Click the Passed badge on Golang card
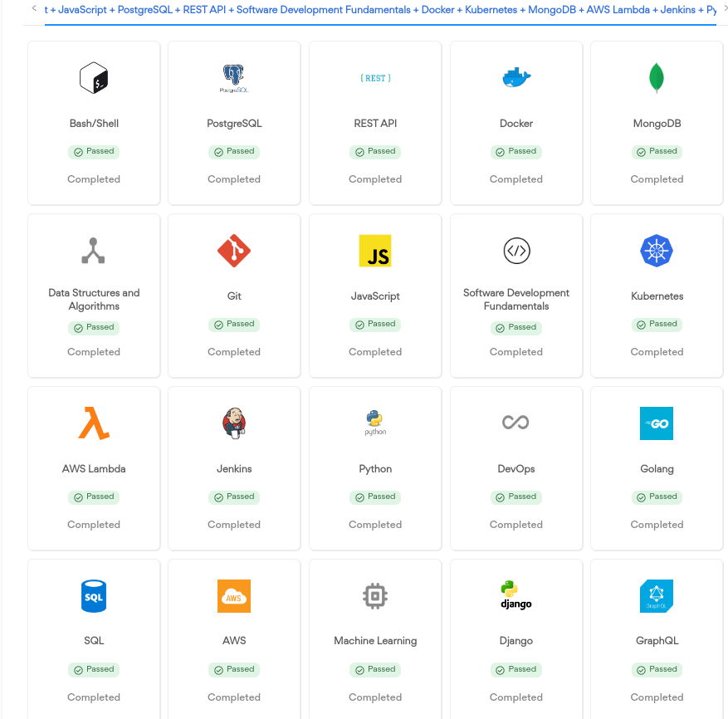 coord(657,497)
